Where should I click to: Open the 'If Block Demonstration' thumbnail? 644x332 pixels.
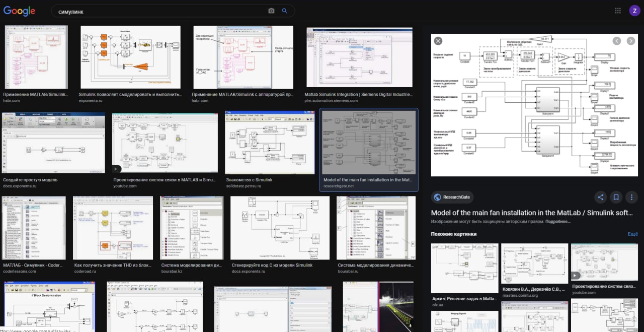[49, 306]
